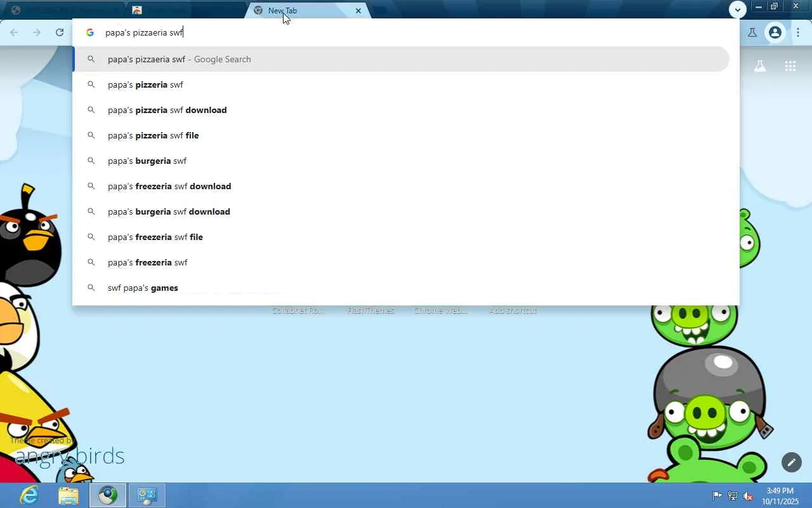The image size is (812, 508).
Task: Expand the tab search dropdown arrow
Action: tap(737, 10)
